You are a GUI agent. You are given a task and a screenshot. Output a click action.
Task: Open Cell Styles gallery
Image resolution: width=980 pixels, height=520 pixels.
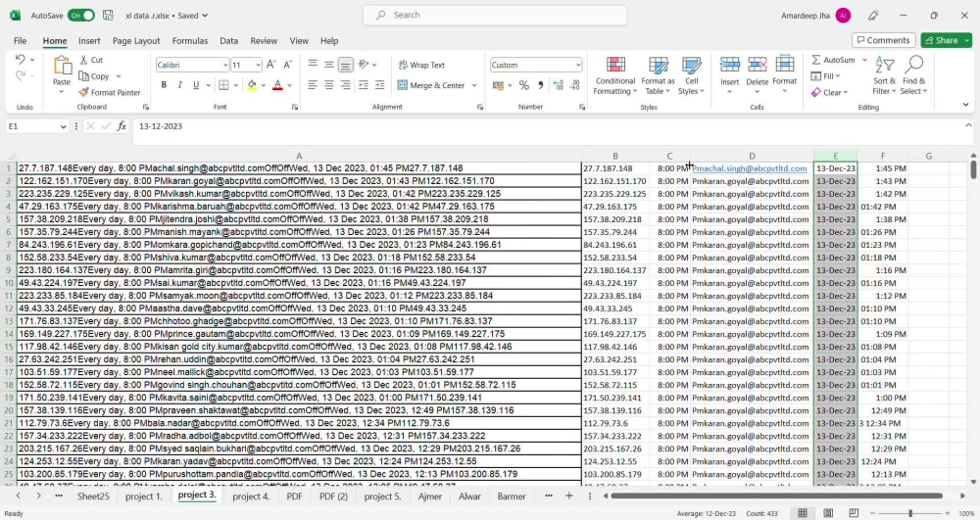coord(691,74)
